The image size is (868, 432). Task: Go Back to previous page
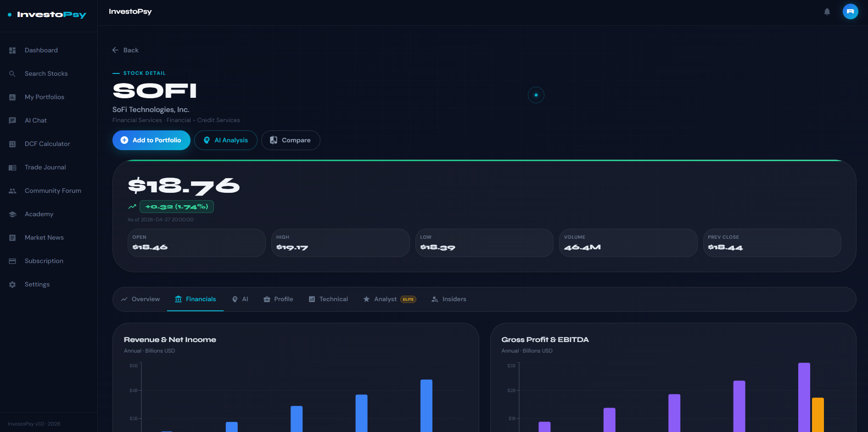coord(125,50)
